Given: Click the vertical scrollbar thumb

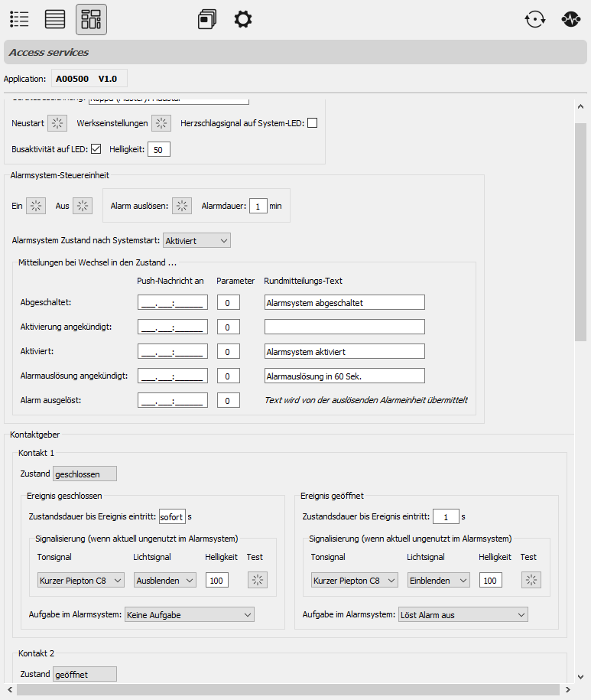Looking at the screenshot, I should [x=580, y=232].
